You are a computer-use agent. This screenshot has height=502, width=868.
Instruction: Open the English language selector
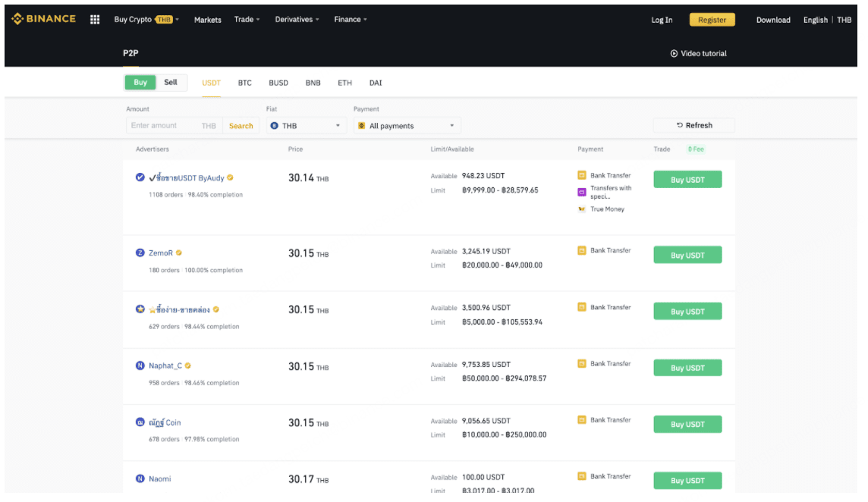(816, 20)
